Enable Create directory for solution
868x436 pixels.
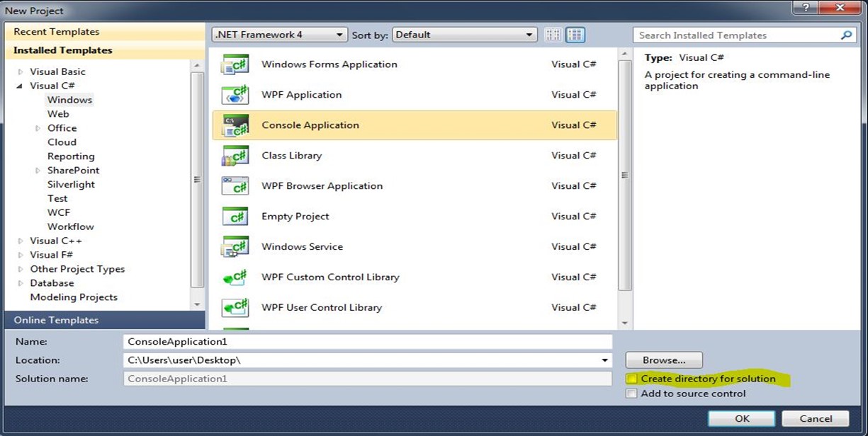click(632, 379)
